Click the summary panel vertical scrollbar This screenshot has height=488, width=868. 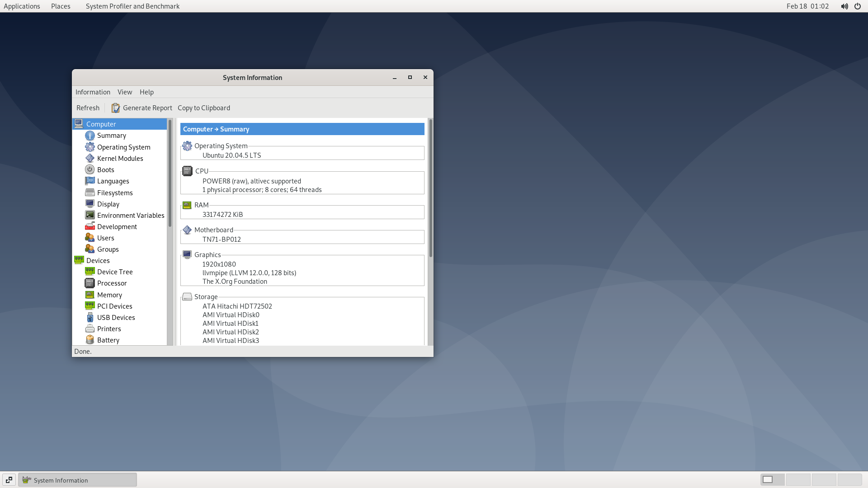pyautogui.click(x=430, y=188)
